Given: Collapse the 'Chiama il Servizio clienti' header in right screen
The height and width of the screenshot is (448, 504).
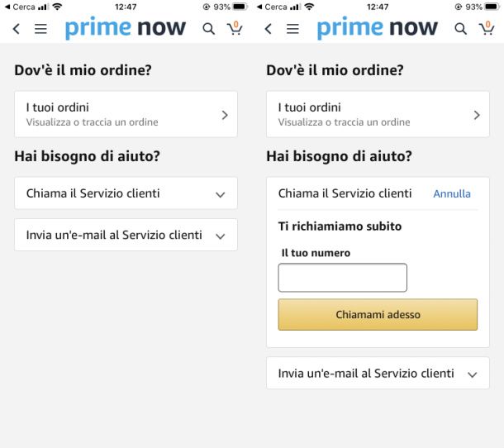Looking at the screenshot, I should pyautogui.click(x=345, y=193).
